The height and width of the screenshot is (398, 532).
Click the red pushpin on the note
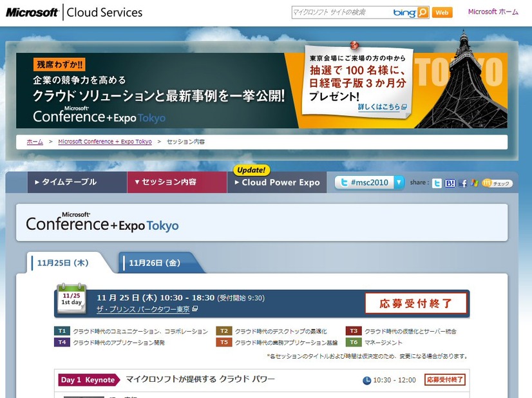click(x=354, y=45)
